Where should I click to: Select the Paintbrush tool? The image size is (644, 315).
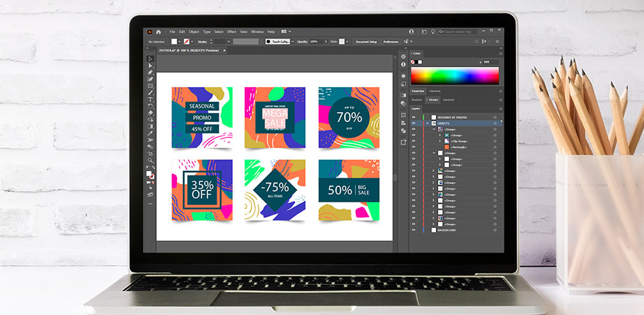pyautogui.click(x=150, y=92)
